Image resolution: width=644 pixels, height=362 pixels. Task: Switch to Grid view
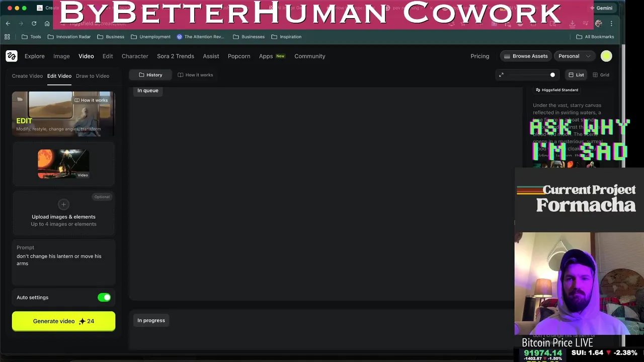point(601,75)
